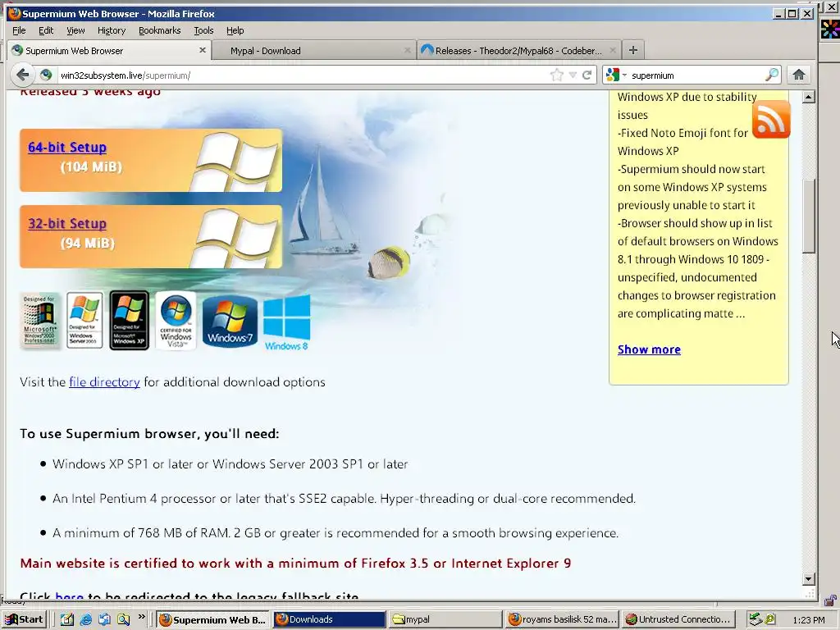Open the search engine selector dropdown
This screenshot has width=840, height=630.
coord(616,75)
